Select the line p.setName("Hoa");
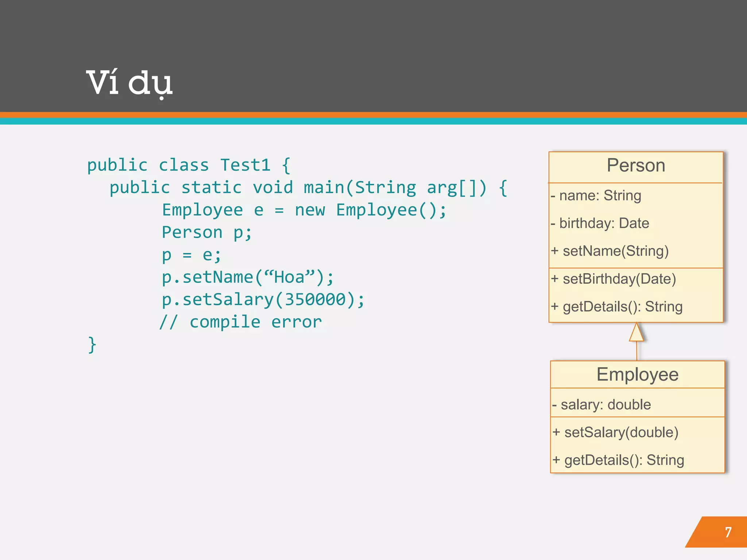 click(x=248, y=277)
